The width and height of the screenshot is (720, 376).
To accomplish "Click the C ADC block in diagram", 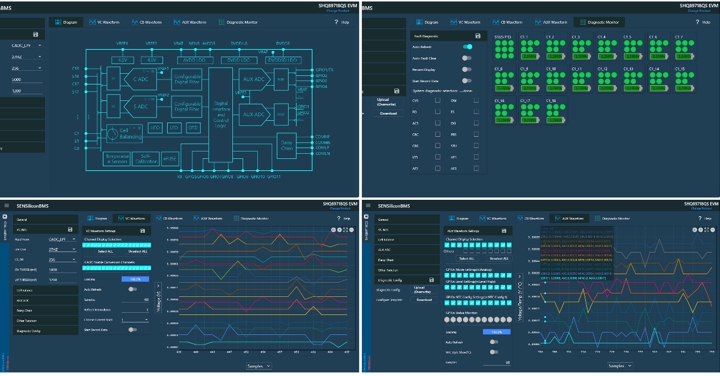I will coord(141,79).
